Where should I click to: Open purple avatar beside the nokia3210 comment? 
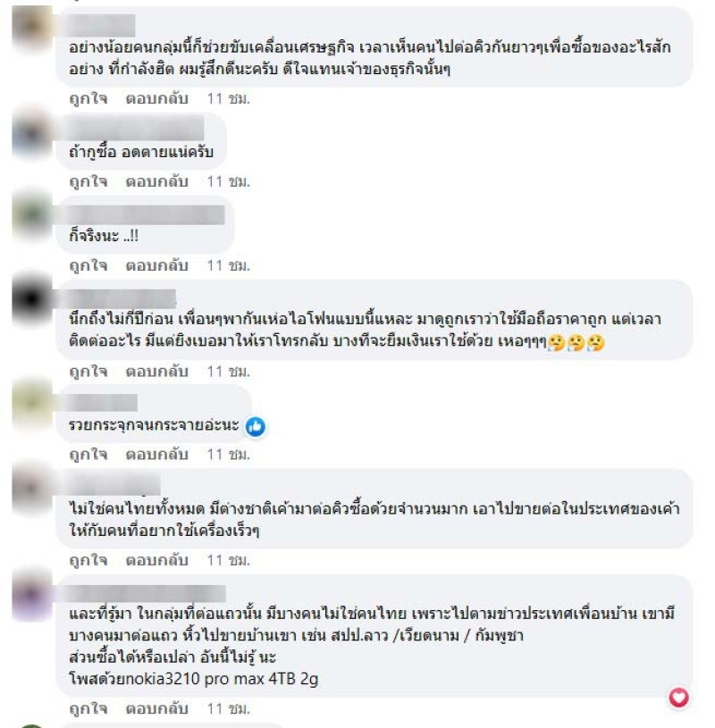pyautogui.click(x=31, y=595)
